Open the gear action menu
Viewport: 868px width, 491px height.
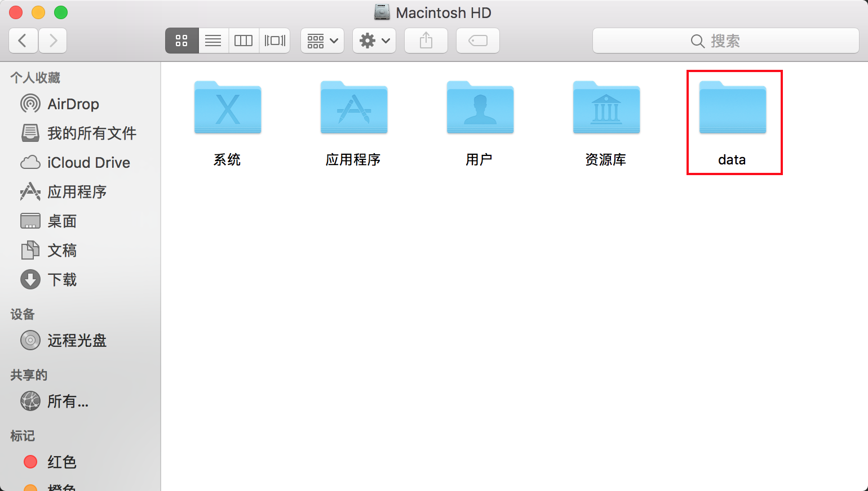coord(374,41)
